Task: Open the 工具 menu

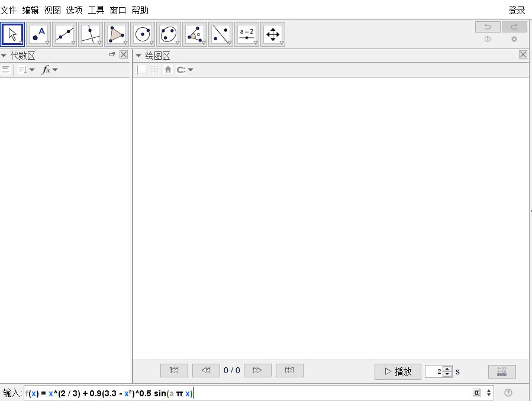Action: [x=96, y=10]
